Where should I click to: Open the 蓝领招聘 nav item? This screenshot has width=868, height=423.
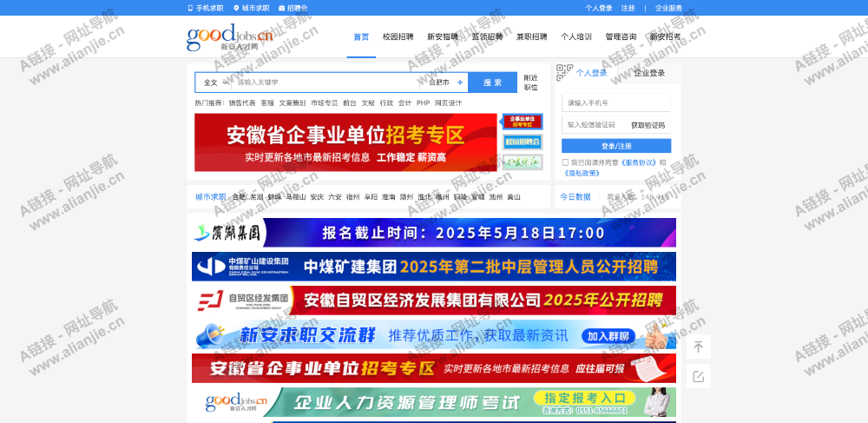click(487, 37)
